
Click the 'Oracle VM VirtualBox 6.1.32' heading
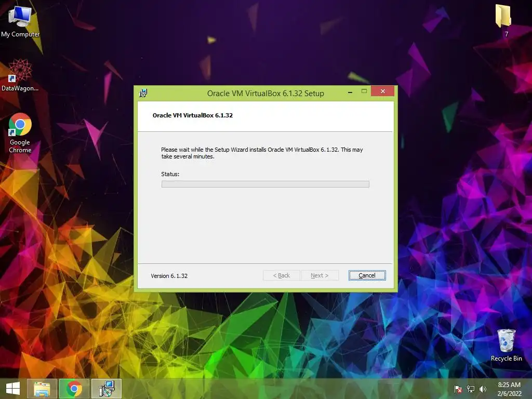tap(193, 115)
